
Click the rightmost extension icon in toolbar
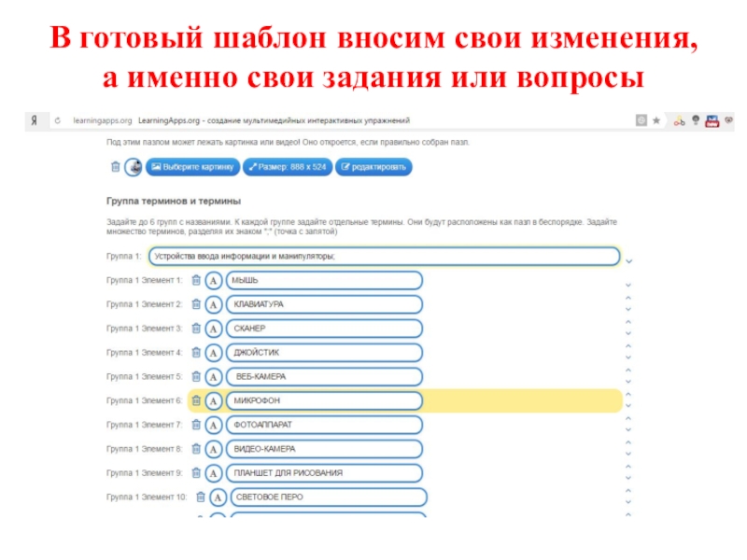(729, 120)
